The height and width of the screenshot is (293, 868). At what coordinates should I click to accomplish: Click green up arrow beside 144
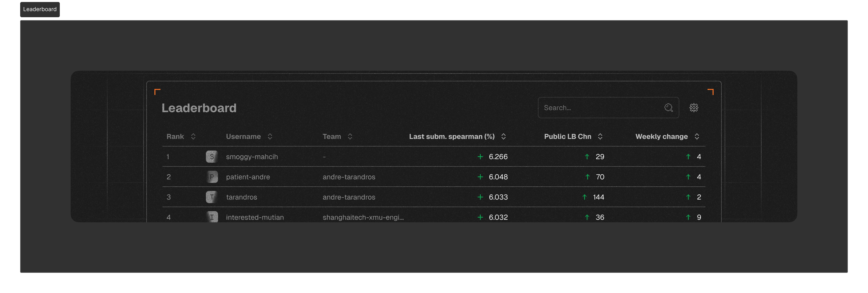585,197
